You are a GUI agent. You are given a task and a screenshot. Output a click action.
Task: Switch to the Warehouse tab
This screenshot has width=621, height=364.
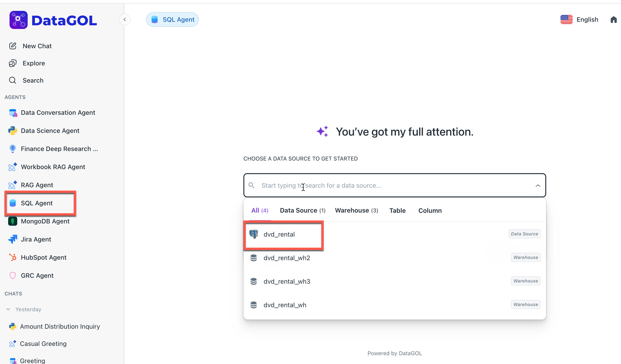pyautogui.click(x=356, y=211)
